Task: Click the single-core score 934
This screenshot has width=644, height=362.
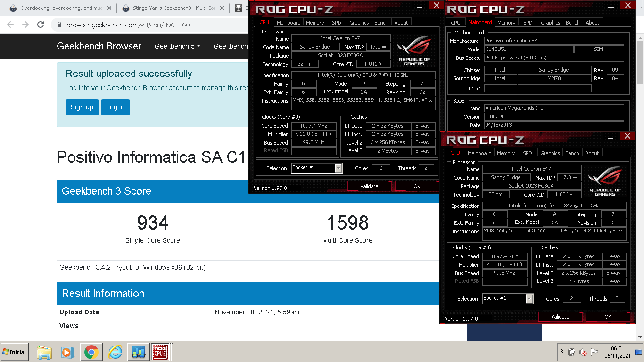Action: (x=153, y=222)
